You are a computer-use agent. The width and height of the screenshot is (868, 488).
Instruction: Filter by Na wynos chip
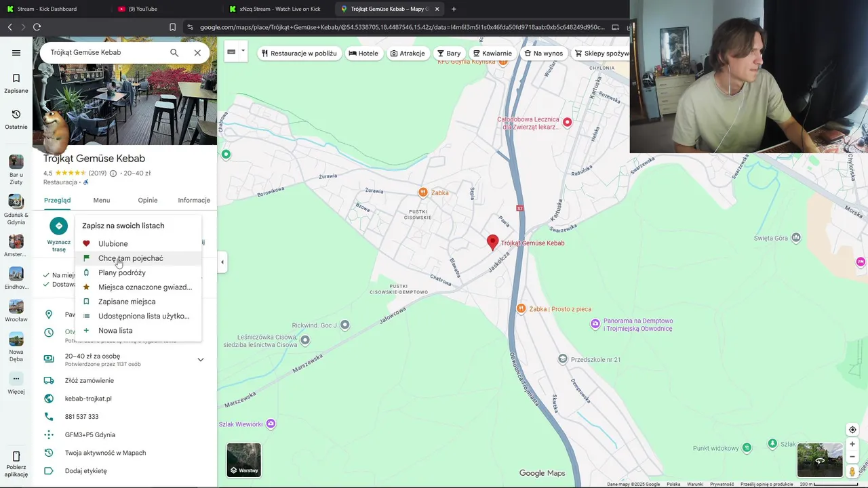pyautogui.click(x=544, y=54)
